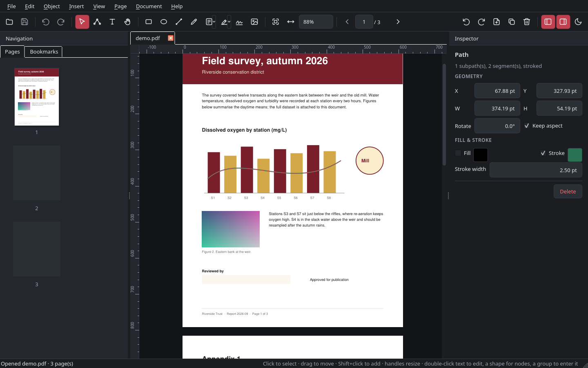Uncheck Keep aspect

527,126
